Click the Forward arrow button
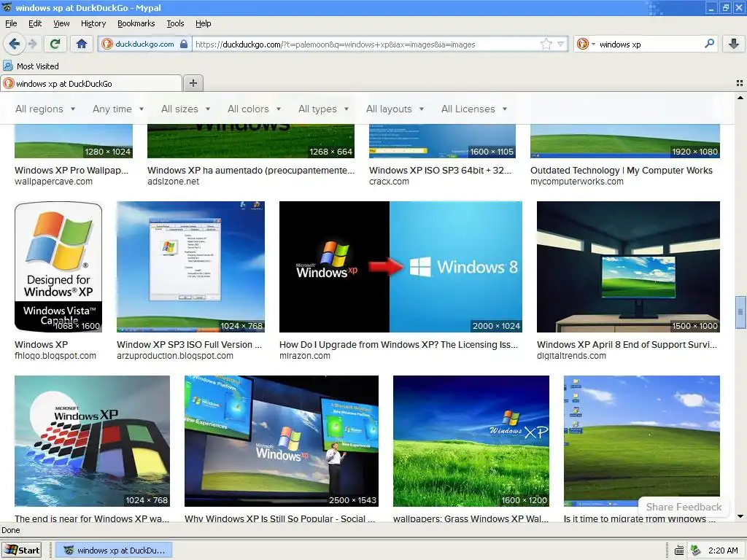747x560 pixels. click(x=32, y=44)
